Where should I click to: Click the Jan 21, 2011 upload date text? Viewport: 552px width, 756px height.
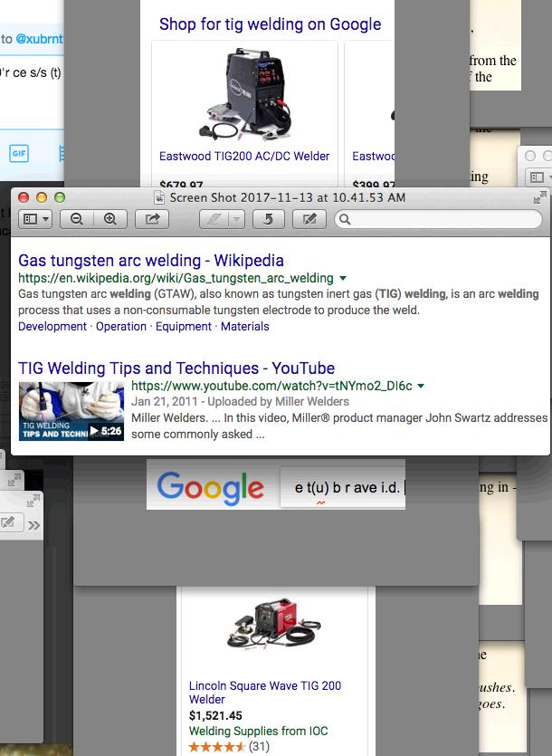(165, 402)
